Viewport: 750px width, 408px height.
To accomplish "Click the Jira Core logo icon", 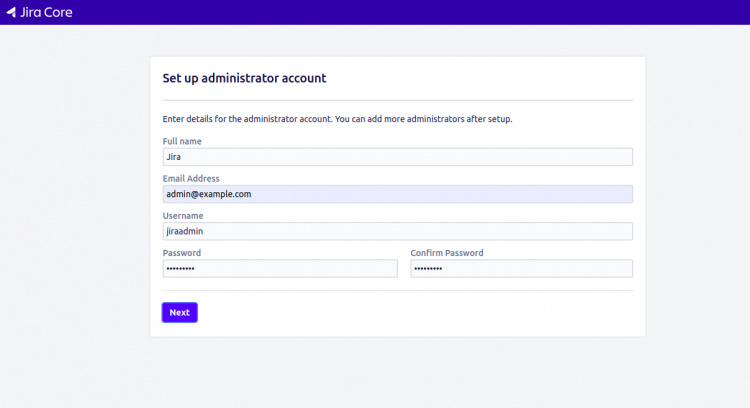I will click(x=11, y=13).
